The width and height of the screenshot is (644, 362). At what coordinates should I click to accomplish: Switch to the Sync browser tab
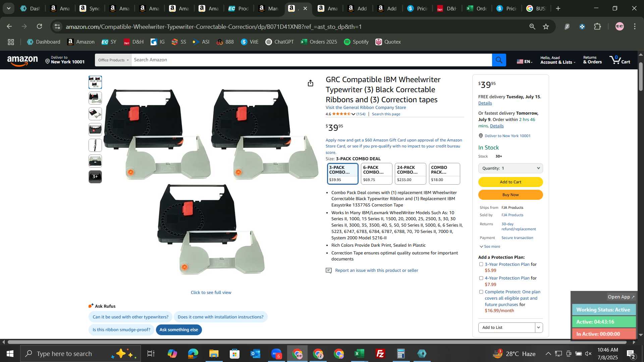click(x=89, y=8)
